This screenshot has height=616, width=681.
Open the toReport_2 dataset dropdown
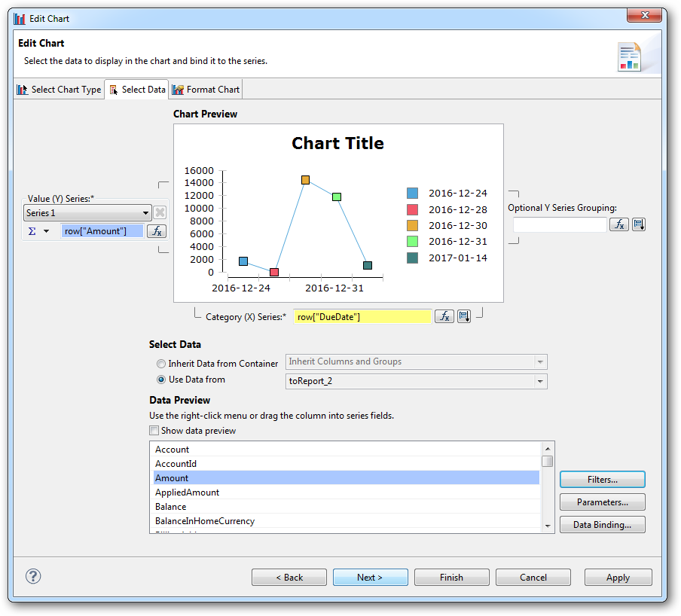[539, 382]
